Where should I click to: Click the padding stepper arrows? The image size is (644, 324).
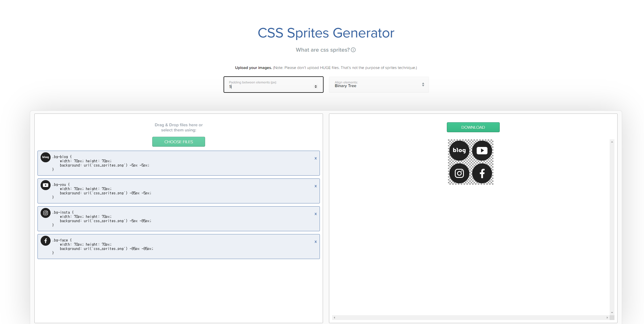(316, 87)
